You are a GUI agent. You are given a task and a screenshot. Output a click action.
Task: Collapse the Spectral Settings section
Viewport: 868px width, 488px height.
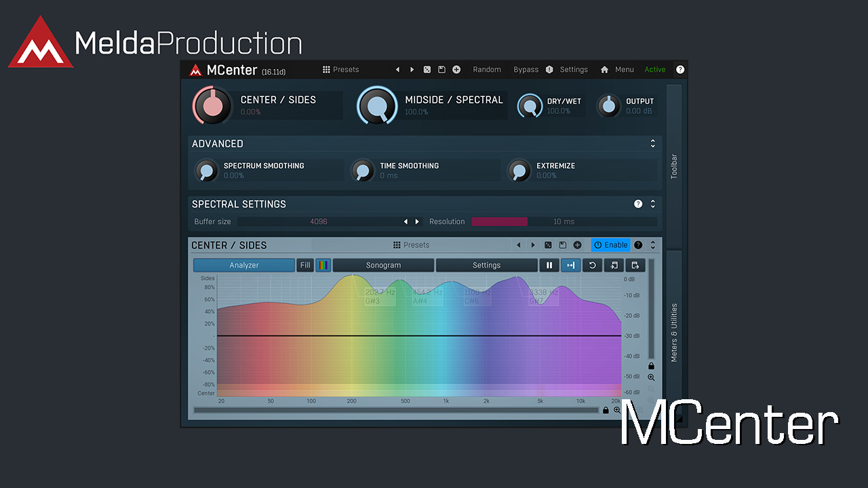click(x=652, y=204)
